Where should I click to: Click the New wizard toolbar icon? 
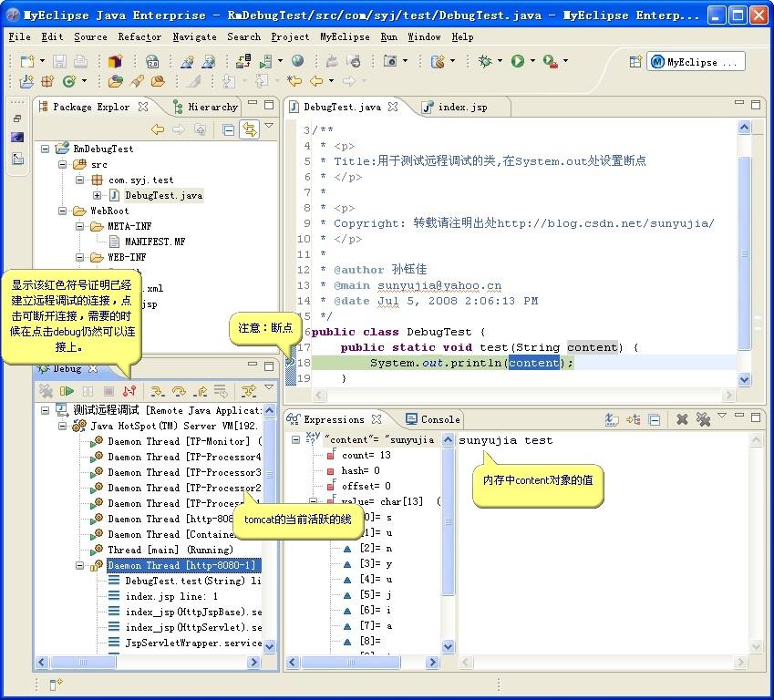tap(26, 61)
